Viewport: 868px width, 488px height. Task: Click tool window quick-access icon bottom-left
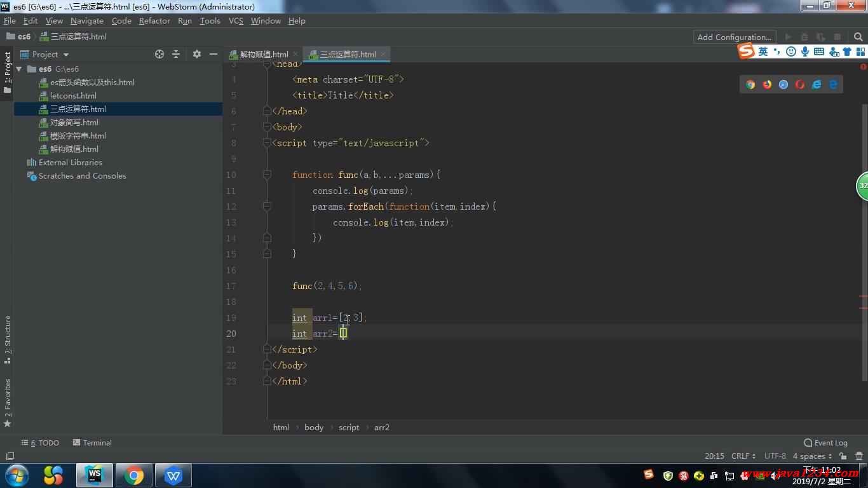(10, 456)
